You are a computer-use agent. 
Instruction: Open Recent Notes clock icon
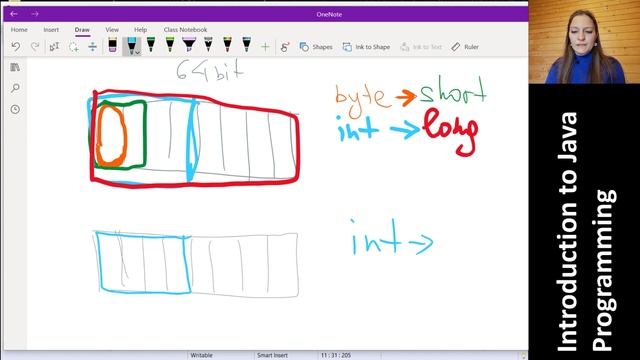(15, 109)
